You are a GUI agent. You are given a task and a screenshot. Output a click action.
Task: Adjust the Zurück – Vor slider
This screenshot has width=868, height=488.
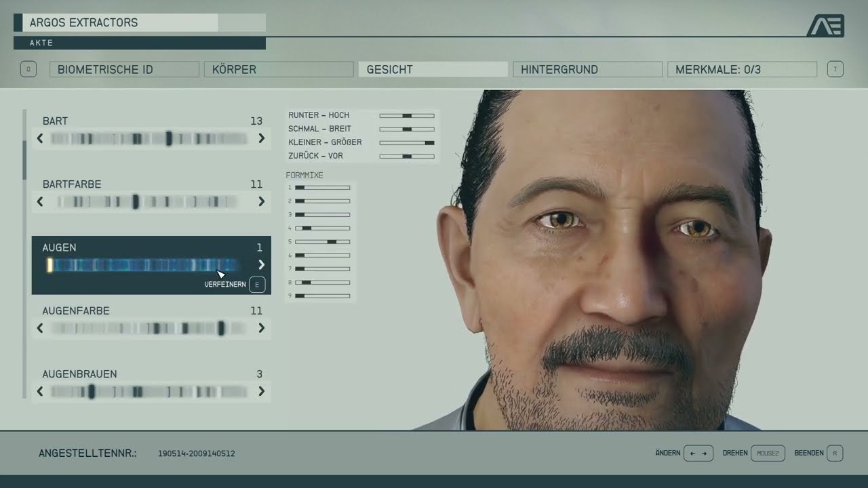click(407, 156)
